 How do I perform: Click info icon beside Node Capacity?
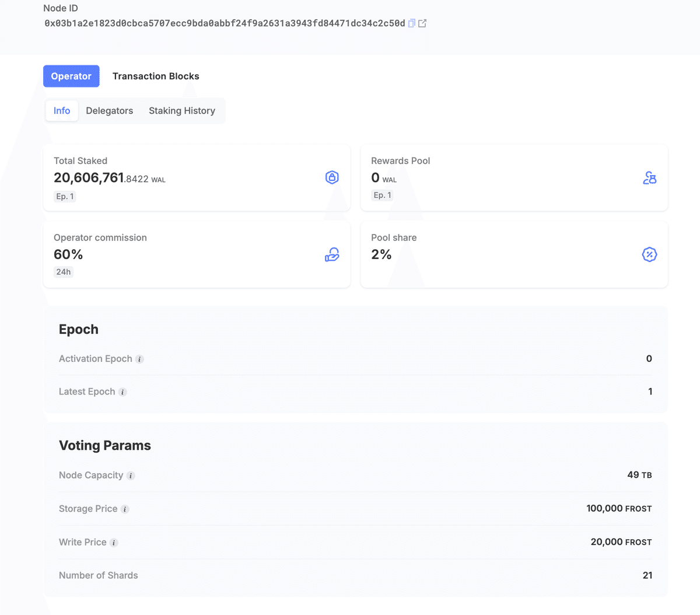(131, 476)
